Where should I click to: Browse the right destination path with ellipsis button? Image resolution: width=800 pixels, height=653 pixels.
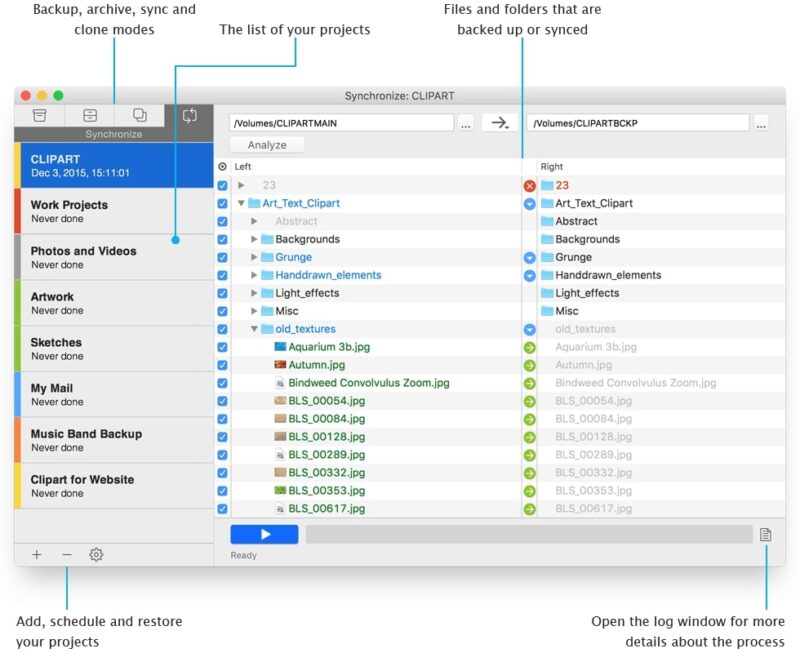coord(762,123)
